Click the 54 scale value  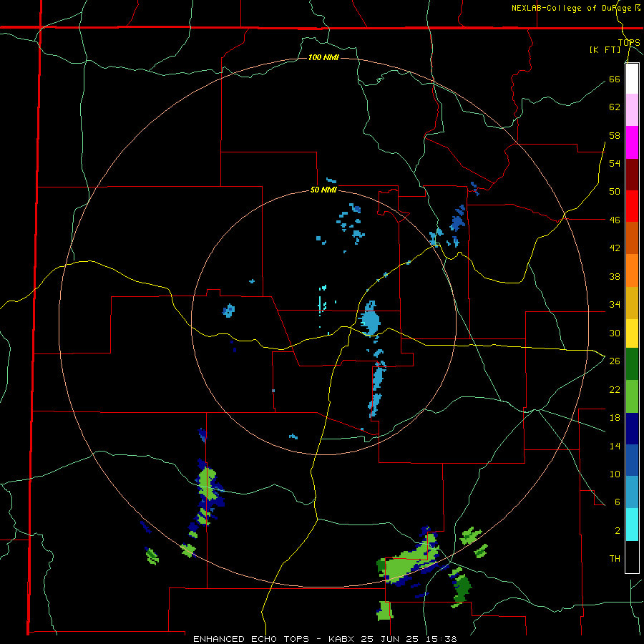tap(615, 163)
